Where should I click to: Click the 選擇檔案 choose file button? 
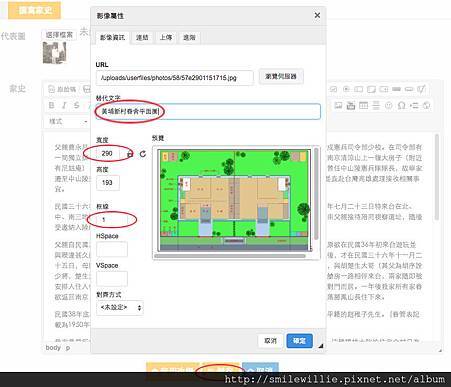(59, 35)
